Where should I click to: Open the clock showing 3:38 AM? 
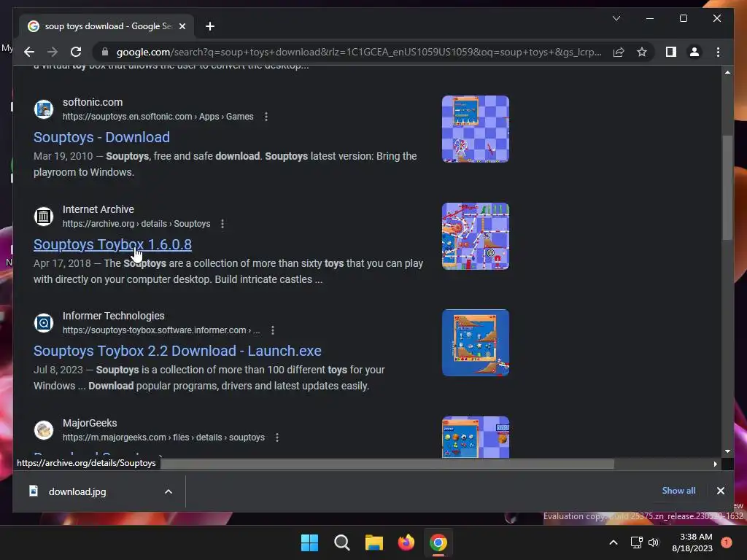[x=692, y=542]
